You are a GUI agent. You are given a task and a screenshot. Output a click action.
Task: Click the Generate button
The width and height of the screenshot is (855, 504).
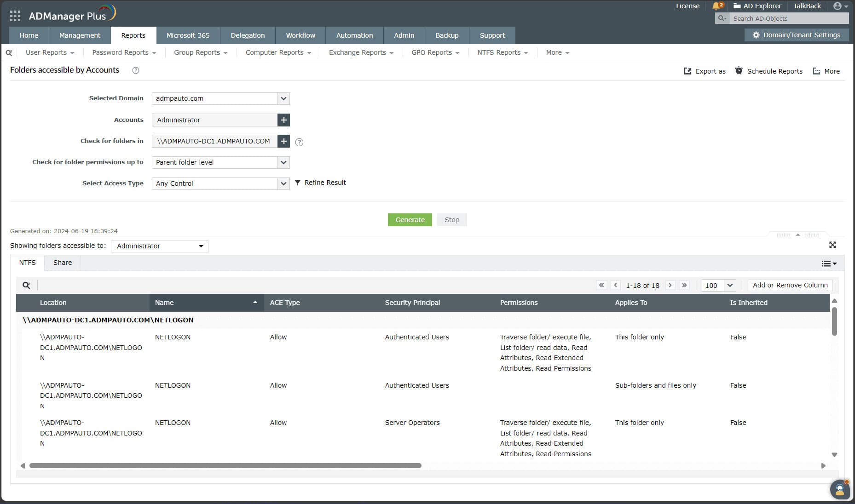(x=410, y=220)
